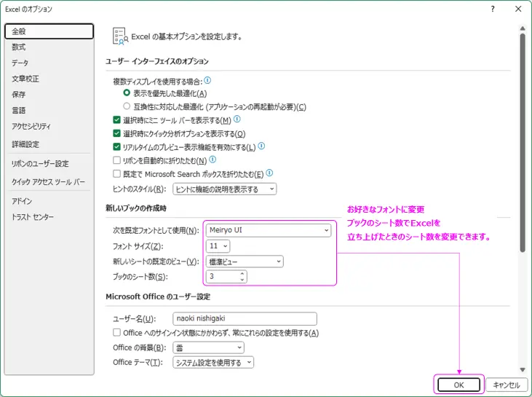This screenshot has width=532, height=397.
Task: Uncheck 選択時にクイック分析オプションを表示する
Action: (x=116, y=133)
